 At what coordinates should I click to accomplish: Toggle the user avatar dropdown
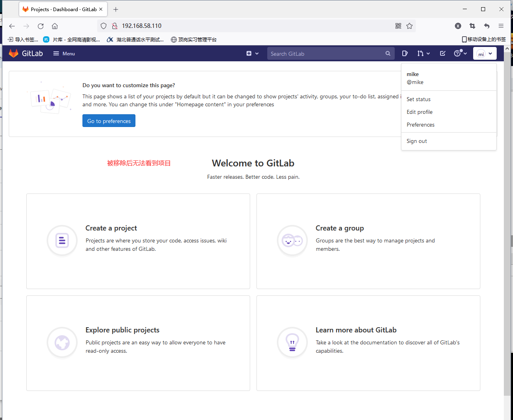coord(485,53)
